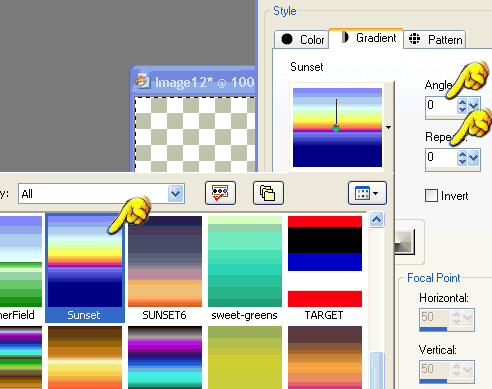Select the TARGET gradient thumbnail
This screenshot has height=389, width=492.
point(325,262)
